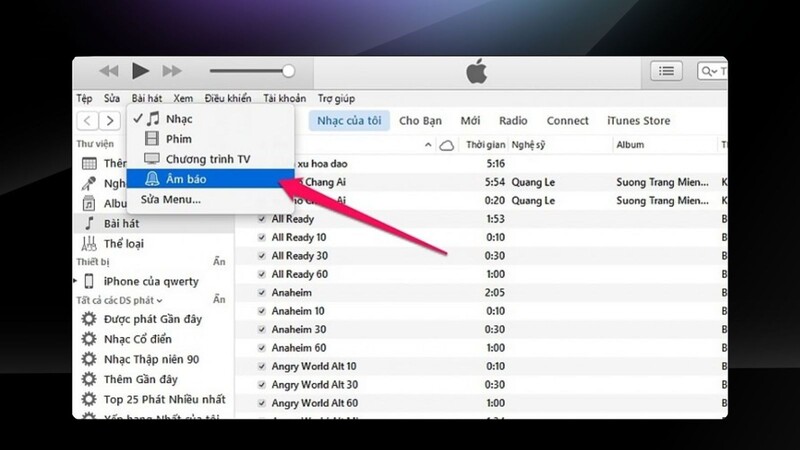The height and width of the screenshot is (450, 800).
Task: Switch to Connect tab
Action: tap(567, 121)
